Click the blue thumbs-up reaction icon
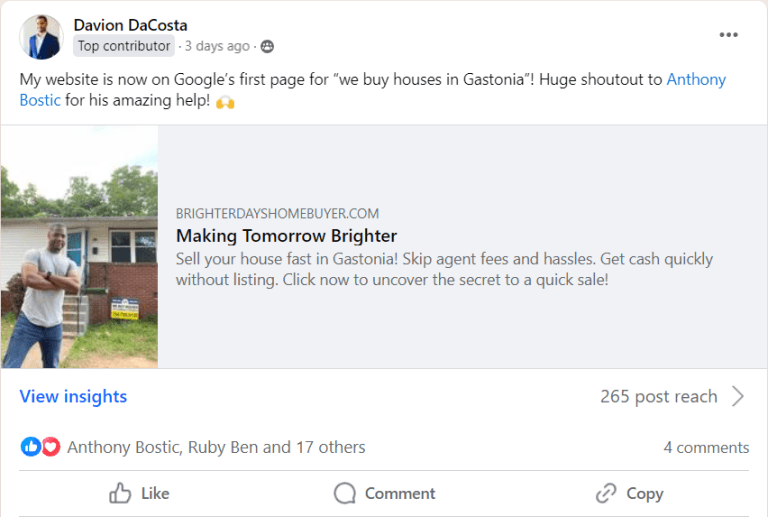The width and height of the screenshot is (768, 517). click(31, 447)
